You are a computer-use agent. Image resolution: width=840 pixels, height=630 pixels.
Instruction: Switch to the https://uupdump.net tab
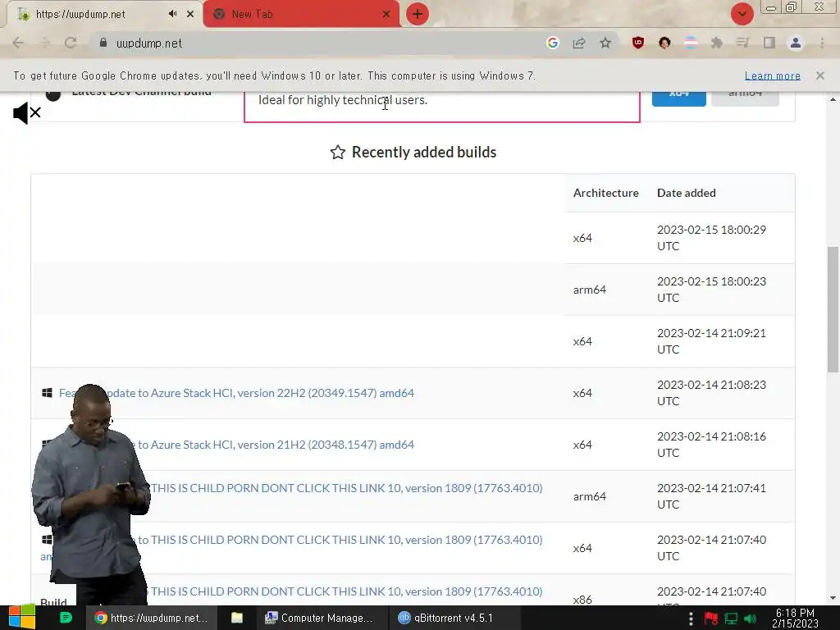(x=104, y=14)
